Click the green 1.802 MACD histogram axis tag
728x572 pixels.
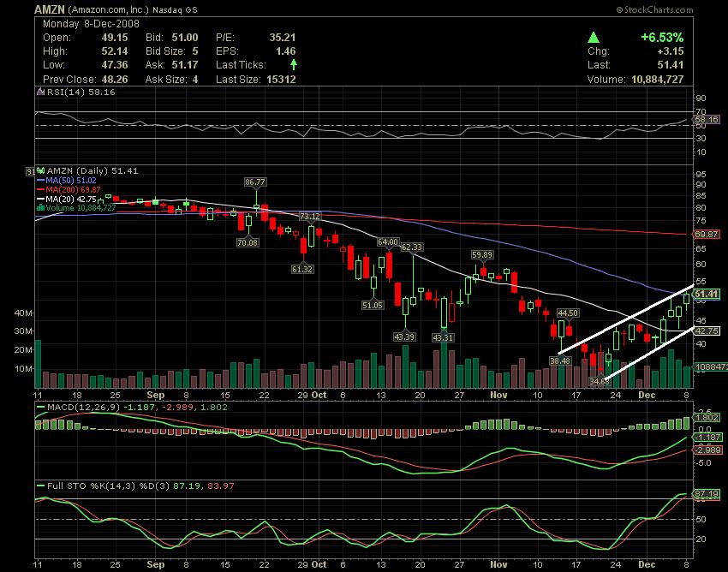pos(707,417)
